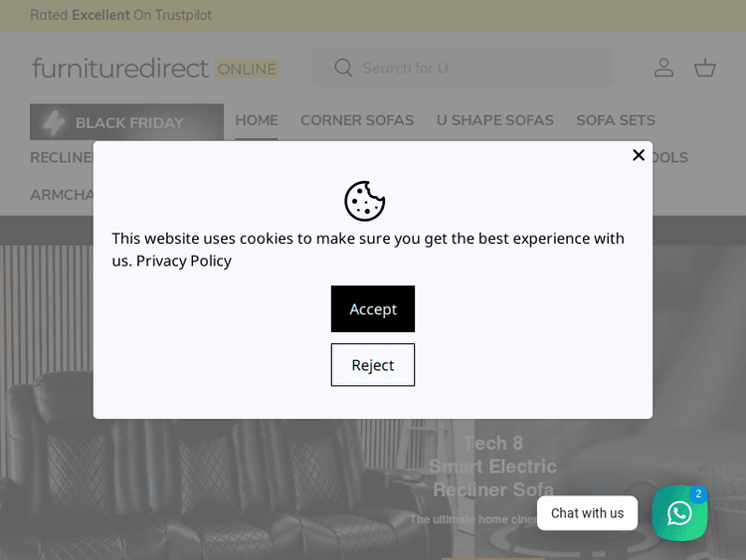
Task: Select U SHAPE SOFAS in navigation
Action: tap(495, 120)
